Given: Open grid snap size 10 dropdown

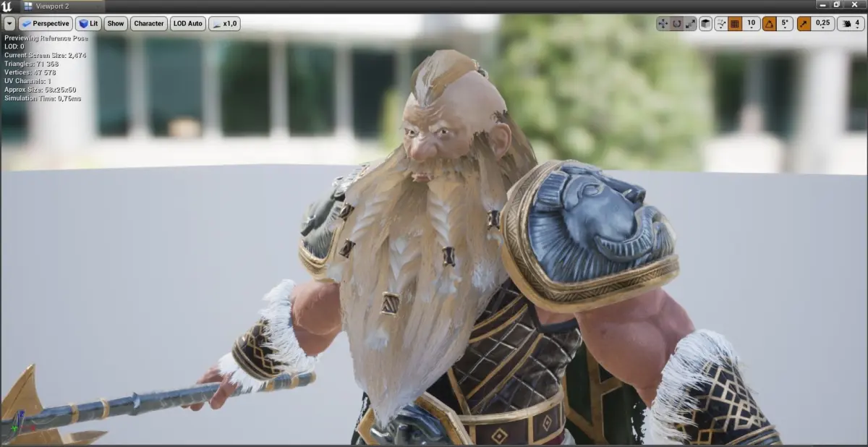Looking at the screenshot, I should pos(752,24).
